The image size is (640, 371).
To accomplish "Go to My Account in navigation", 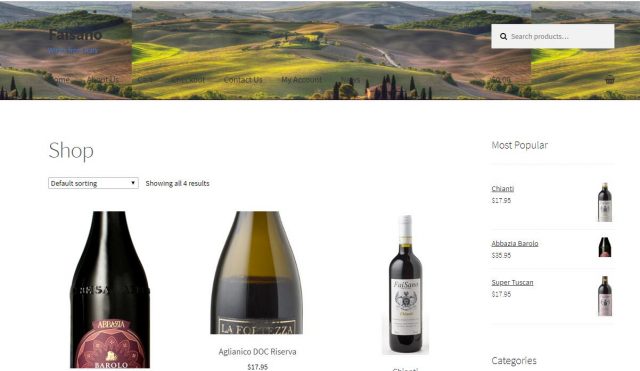I will (301, 80).
